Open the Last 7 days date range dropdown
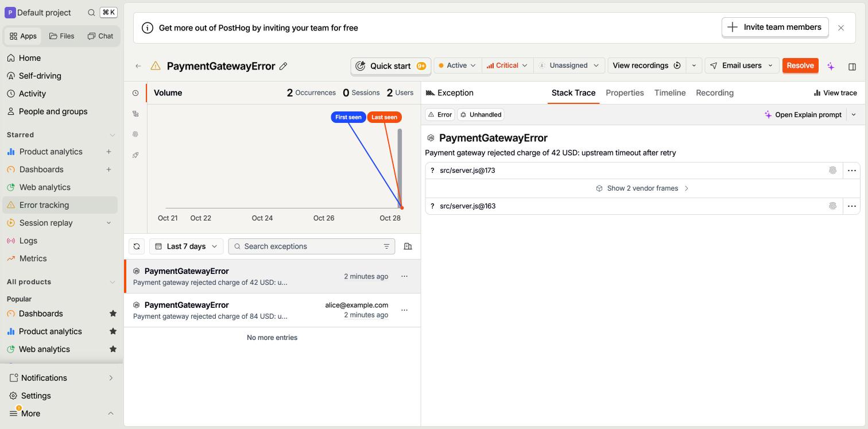Image resolution: width=868 pixels, height=429 pixels. point(187,246)
